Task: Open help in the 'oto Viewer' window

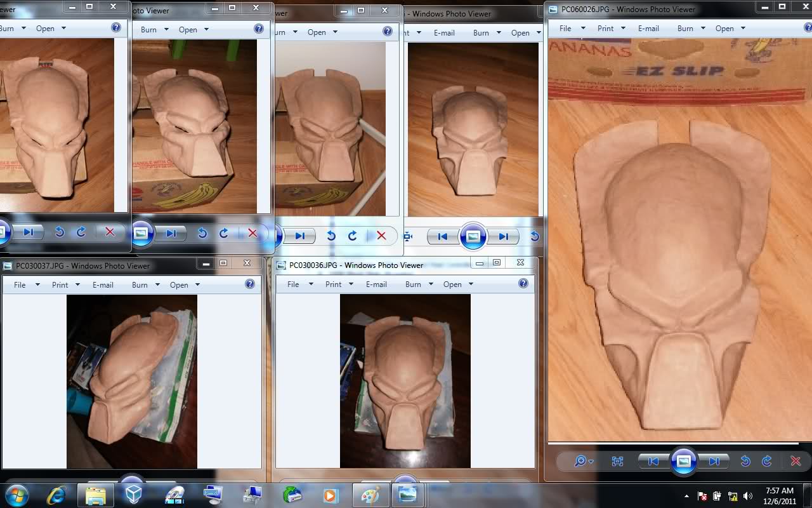Action: click(259, 29)
